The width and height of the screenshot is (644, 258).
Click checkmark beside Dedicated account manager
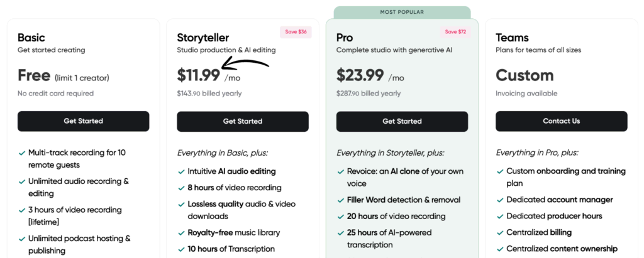pos(499,200)
